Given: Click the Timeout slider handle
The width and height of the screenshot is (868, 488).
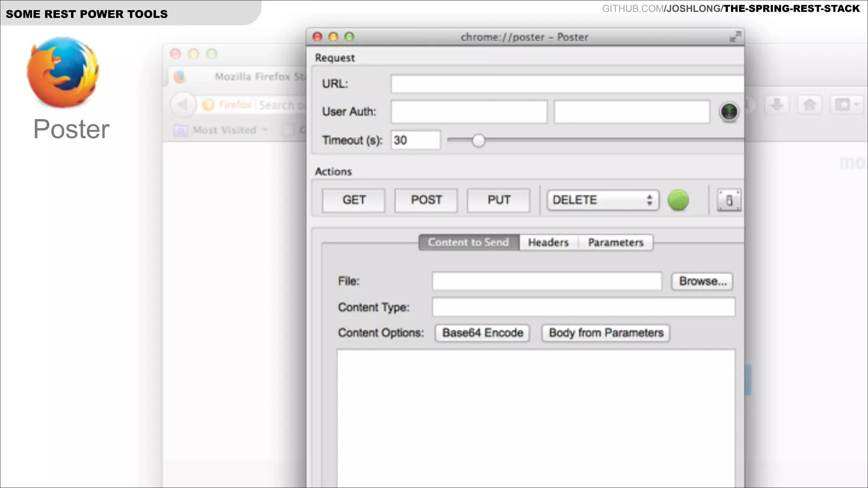Looking at the screenshot, I should click(x=479, y=141).
